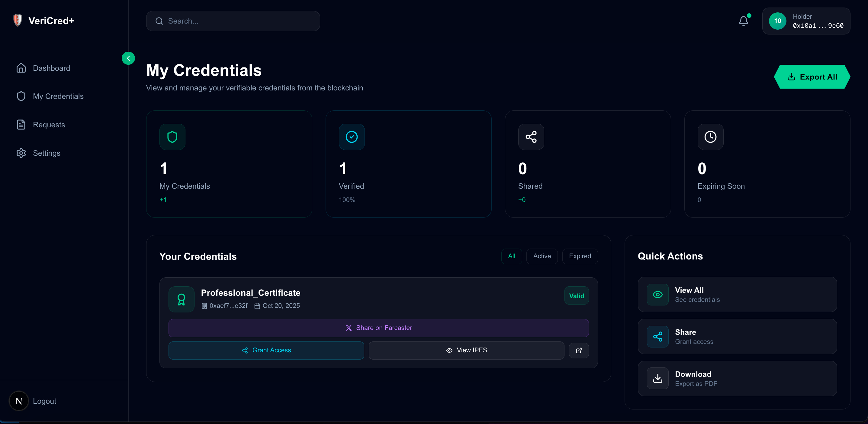This screenshot has height=424, width=868.
Task: Open View All quick action
Action: tap(737, 295)
